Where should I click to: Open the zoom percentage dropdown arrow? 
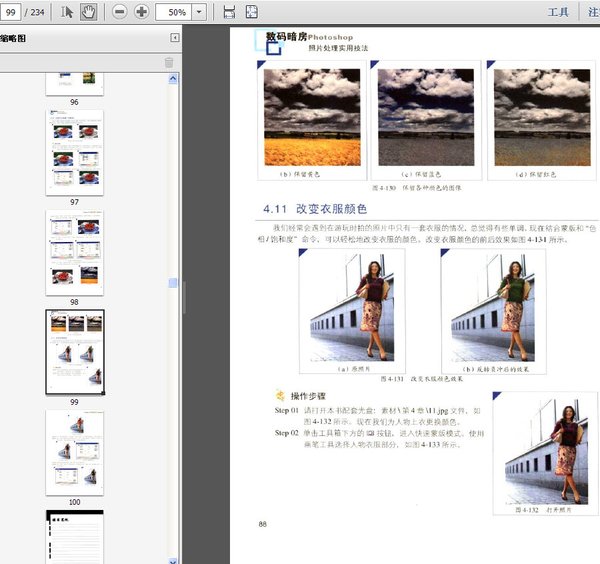coord(200,12)
